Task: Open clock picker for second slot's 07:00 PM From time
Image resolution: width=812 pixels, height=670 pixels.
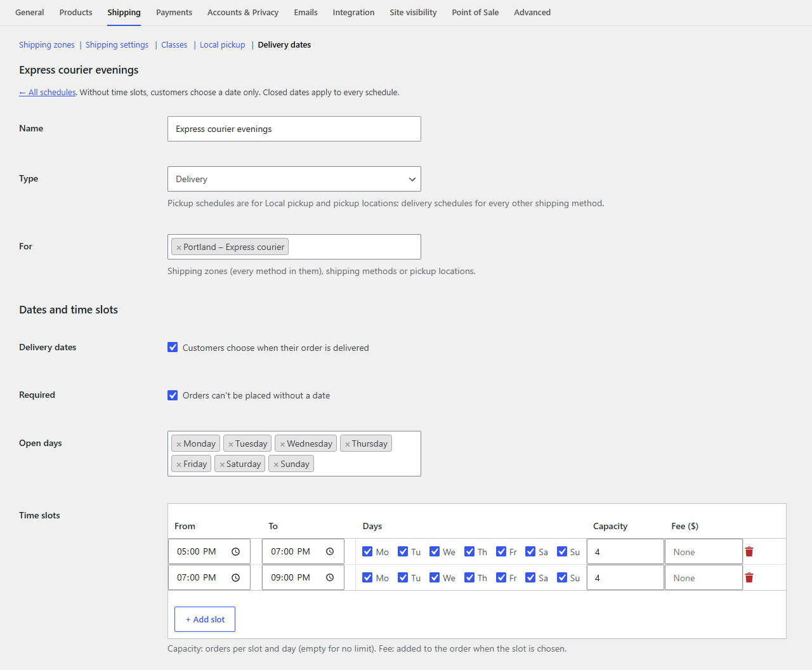Action: [x=235, y=577]
